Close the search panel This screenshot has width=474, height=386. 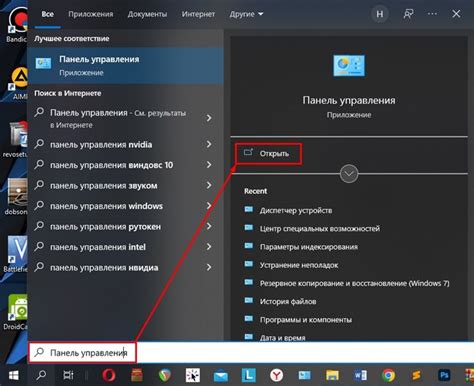point(456,14)
